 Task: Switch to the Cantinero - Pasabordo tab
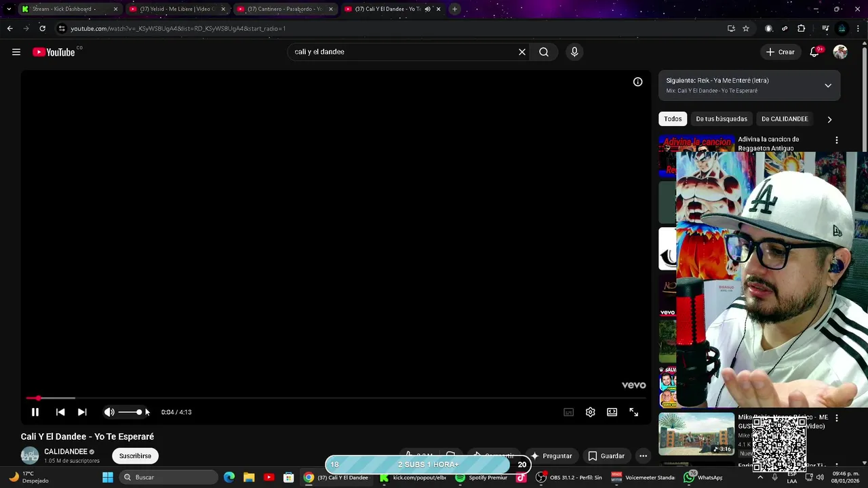coord(283,9)
